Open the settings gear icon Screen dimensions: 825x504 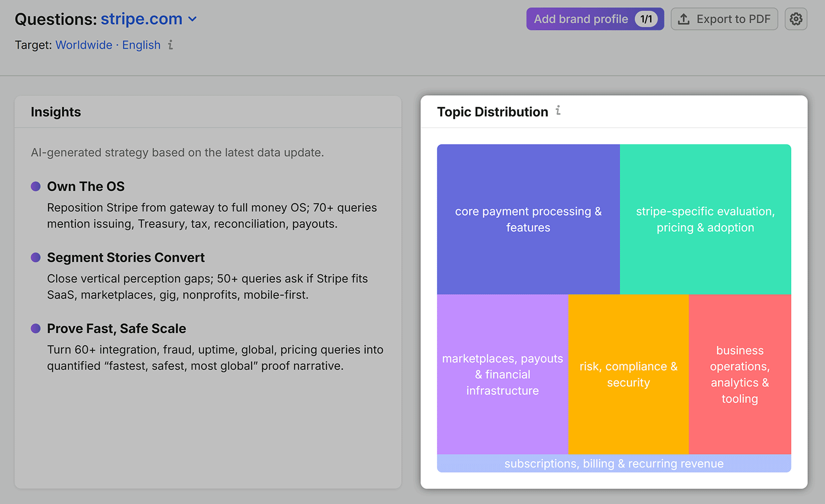796,19
